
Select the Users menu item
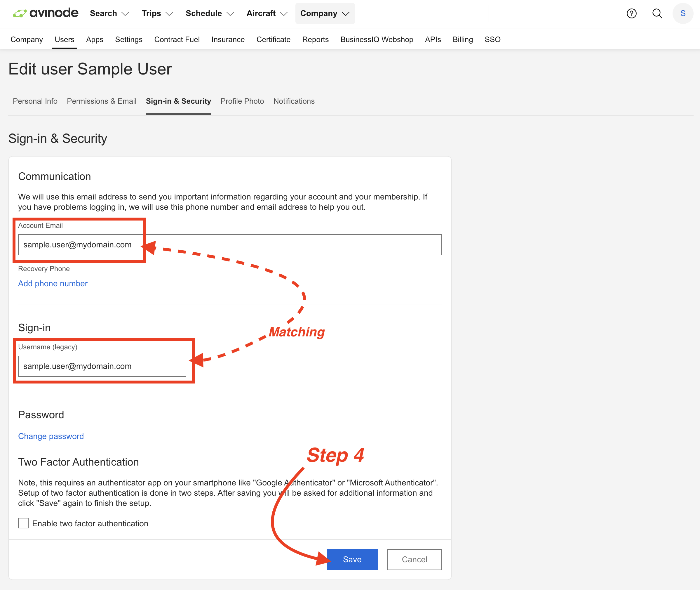(x=64, y=39)
